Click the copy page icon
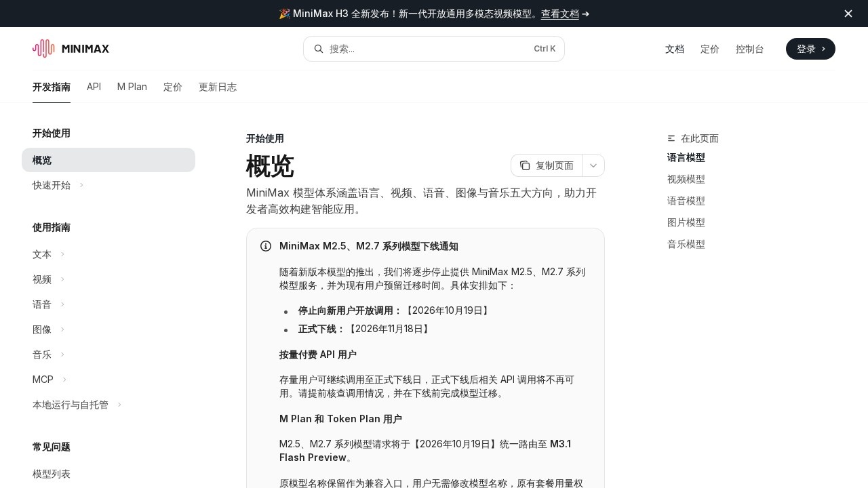Viewport: 868px width, 488px height. 525,165
